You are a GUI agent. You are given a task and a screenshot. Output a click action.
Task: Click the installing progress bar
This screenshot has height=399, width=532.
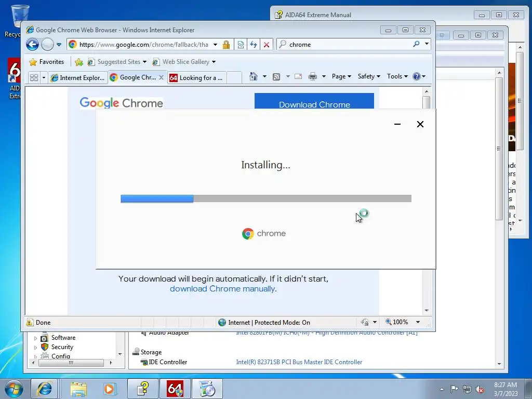[266, 198]
